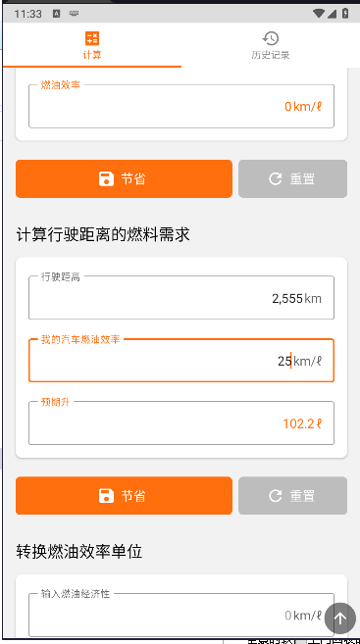Tap the refresh icon in upper 重置 button

click(x=276, y=179)
